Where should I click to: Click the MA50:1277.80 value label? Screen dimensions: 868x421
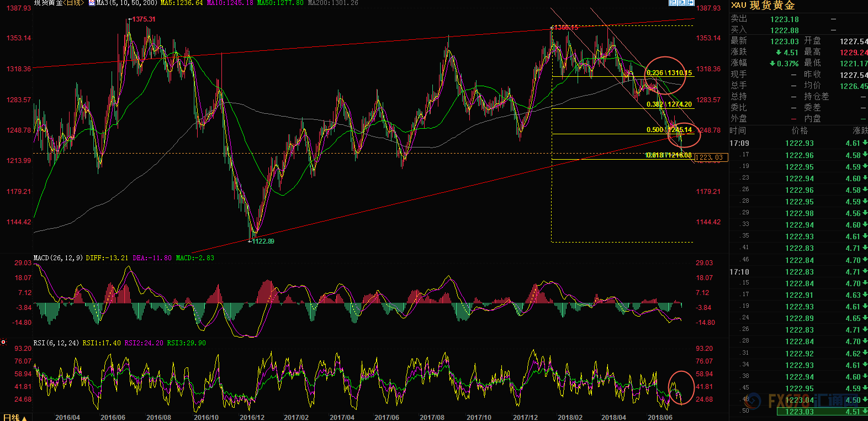[x=280, y=3]
